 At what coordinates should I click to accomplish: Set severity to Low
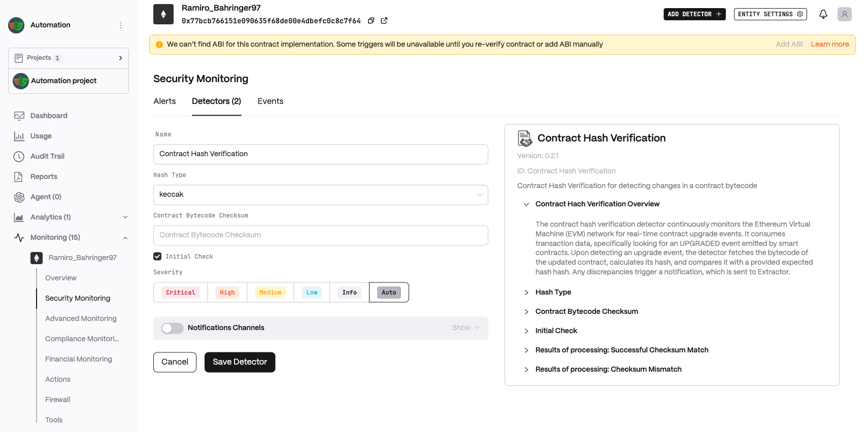(x=312, y=293)
